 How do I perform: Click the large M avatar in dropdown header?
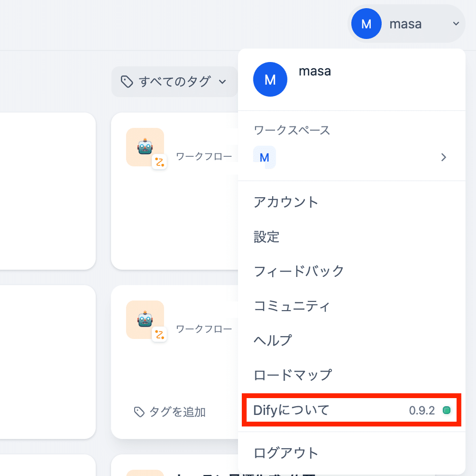pyautogui.click(x=270, y=79)
